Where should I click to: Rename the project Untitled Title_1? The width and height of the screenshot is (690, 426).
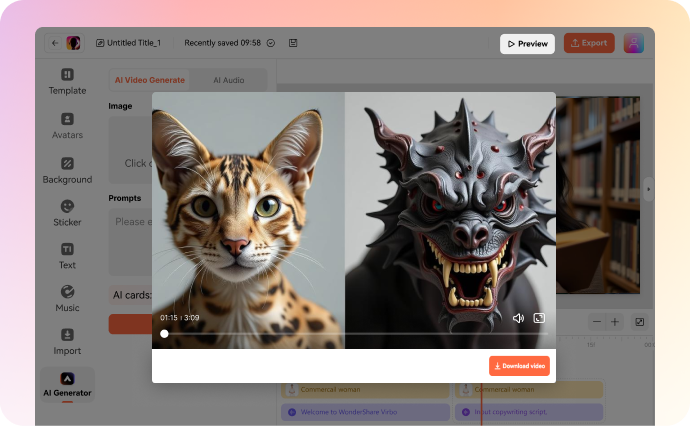point(134,43)
